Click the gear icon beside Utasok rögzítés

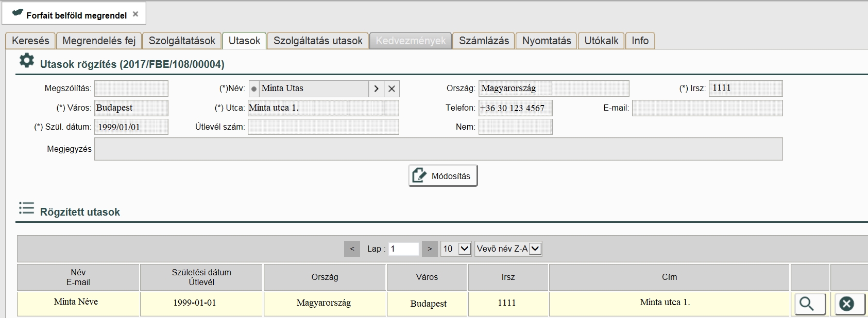(x=26, y=61)
